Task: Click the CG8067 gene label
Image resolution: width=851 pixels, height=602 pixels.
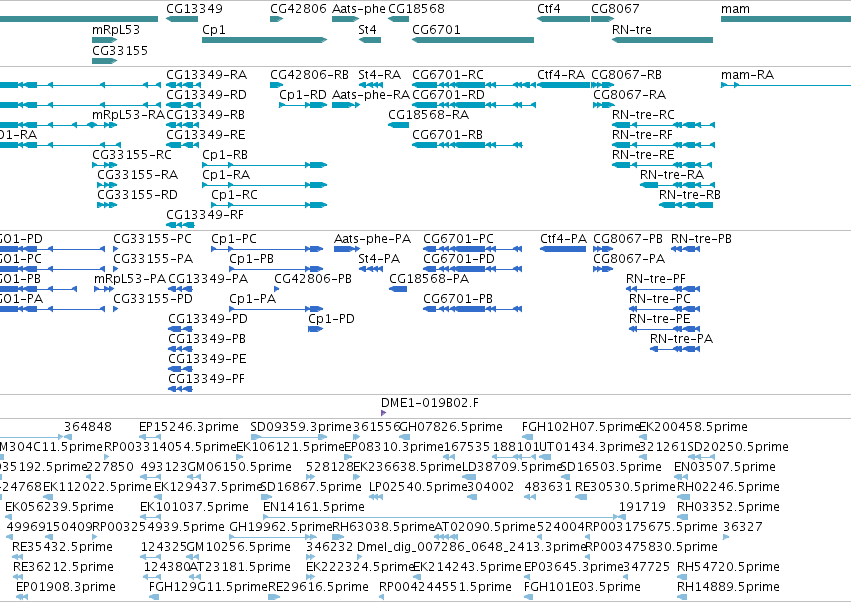Action: [x=615, y=9]
